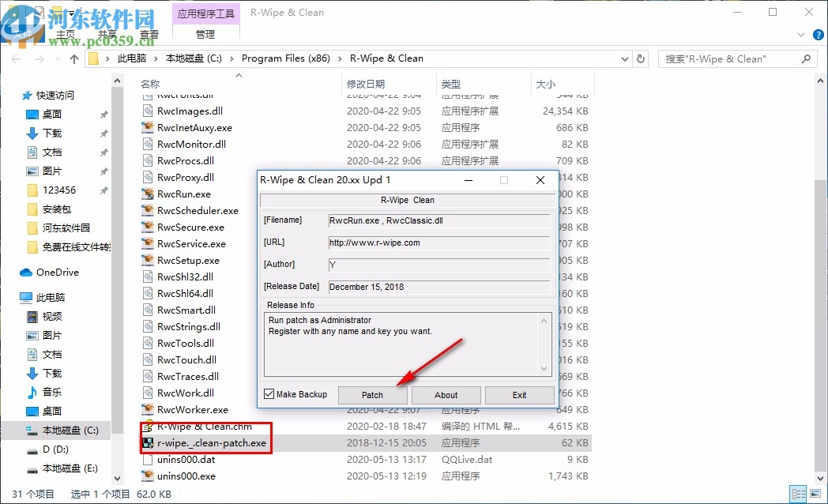
Task: Close the R-Wipe & Clean patch dialog
Action: pos(540,180)
